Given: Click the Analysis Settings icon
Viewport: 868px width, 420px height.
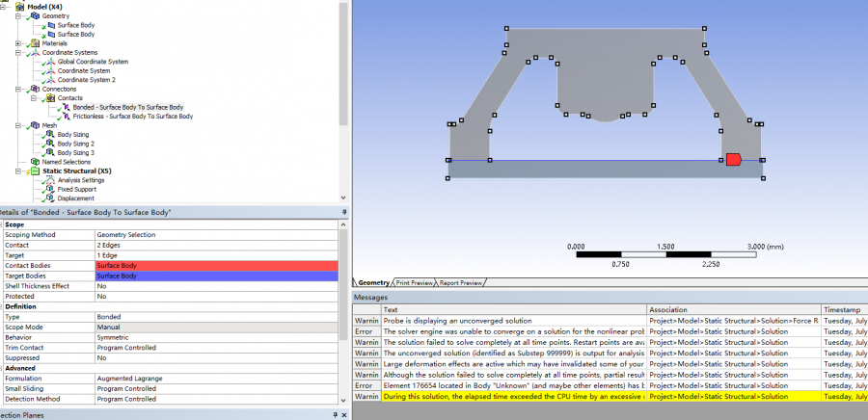Looking at the screenshot, I should point(51,180).
